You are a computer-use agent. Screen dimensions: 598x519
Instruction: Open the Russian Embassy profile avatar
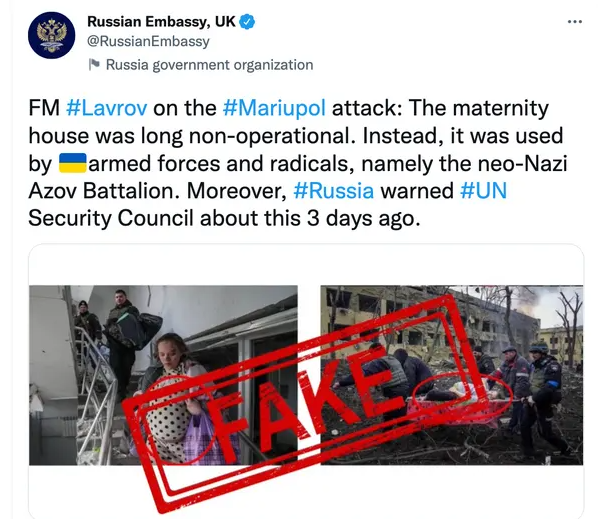tap(51, 35)
